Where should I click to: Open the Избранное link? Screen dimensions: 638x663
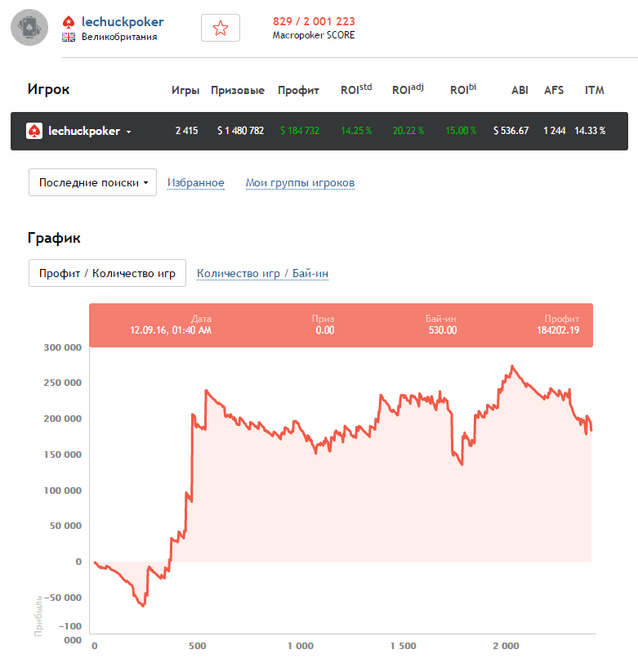coord(196,183)
